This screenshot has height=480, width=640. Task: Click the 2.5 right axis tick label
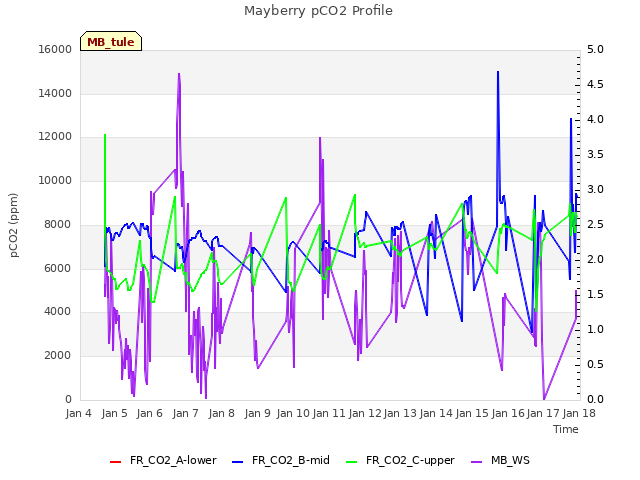pyautogui.click(x=595, y=224)
